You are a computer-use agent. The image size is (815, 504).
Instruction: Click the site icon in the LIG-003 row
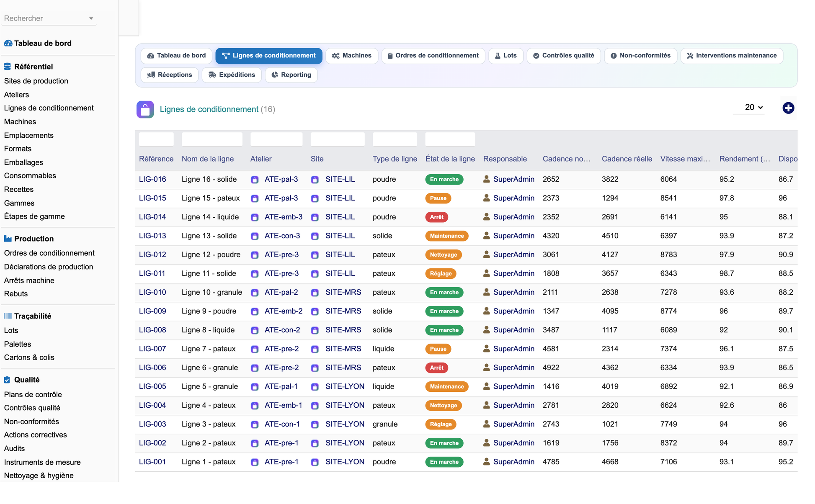tap(315, 424)
